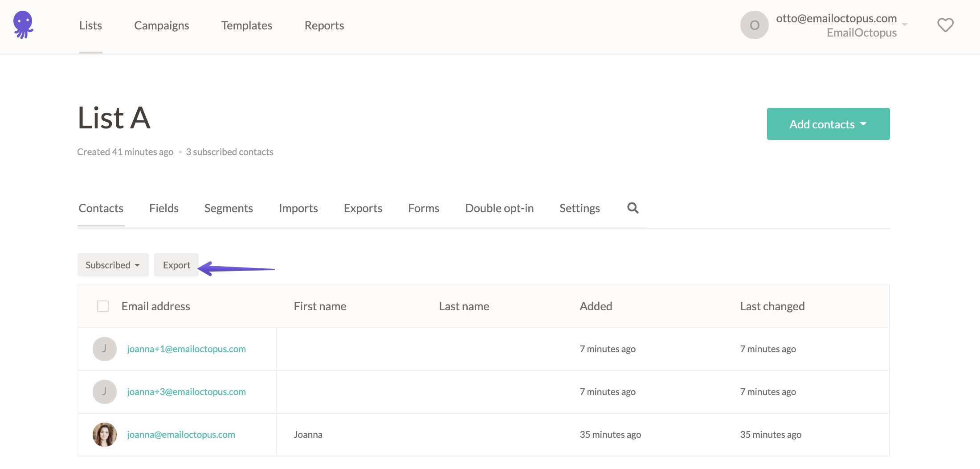Click the EmailOctopus octopus logo
Screen dimensions: 980x469
click(x=23, y=25)
